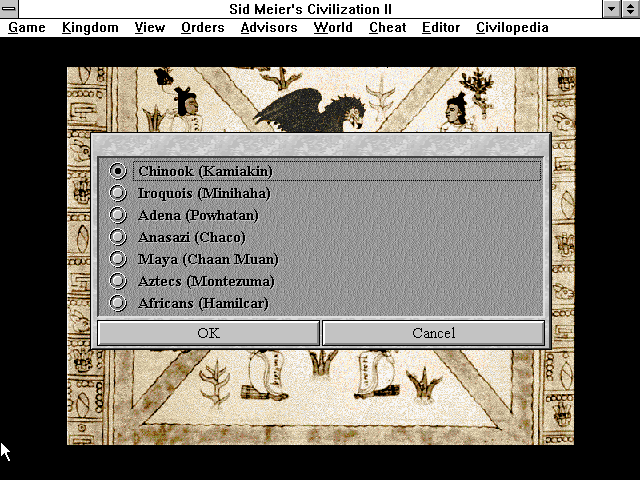This screenshot has height=480, width=640.
Task: Open the Advisors menu
Action: pyautogui.click(x=269, y=28)
